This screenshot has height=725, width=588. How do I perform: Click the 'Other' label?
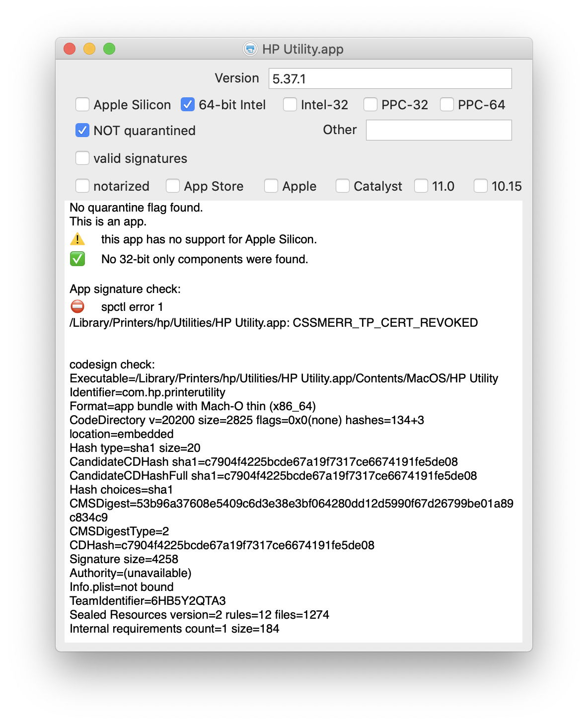click(x=340, y=130)
